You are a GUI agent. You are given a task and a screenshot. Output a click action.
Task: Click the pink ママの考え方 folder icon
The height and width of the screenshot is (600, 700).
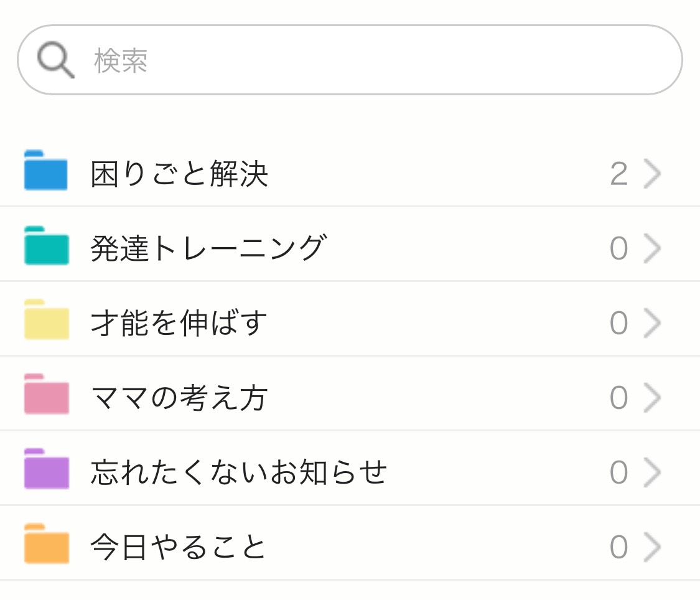tap(46, 395)
